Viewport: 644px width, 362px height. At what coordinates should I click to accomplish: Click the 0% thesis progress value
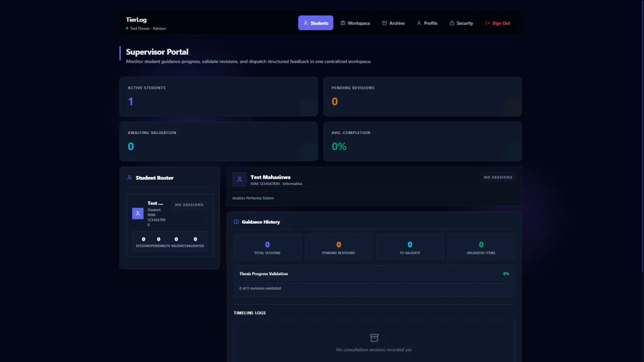click(x=506, y=274)
